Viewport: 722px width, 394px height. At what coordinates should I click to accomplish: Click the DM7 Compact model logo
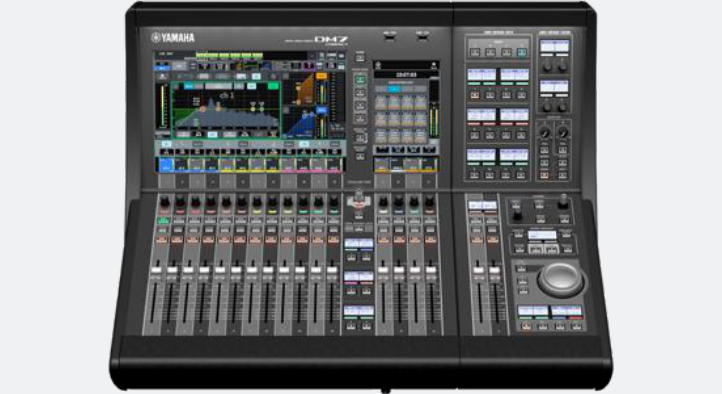point(331,41)
